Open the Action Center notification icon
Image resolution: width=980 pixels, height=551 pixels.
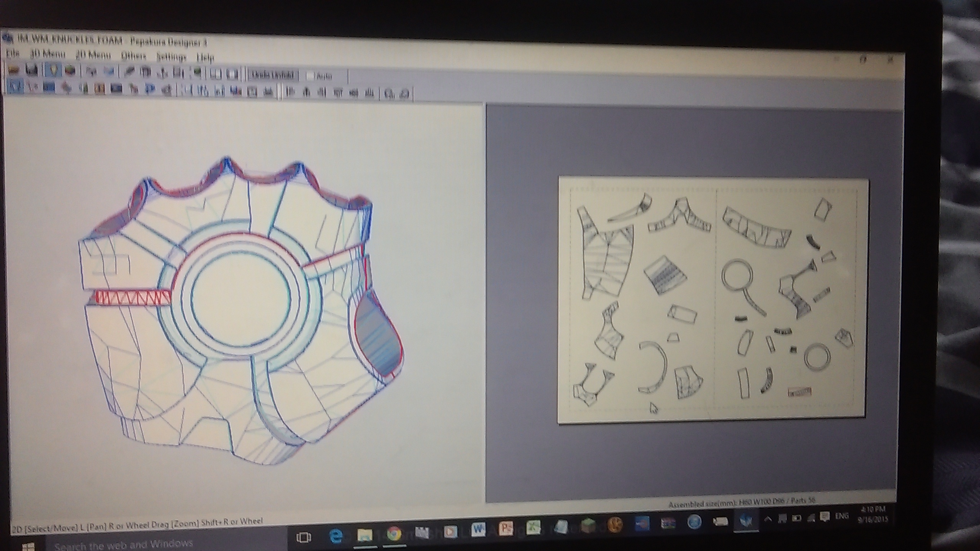[825, 517]
